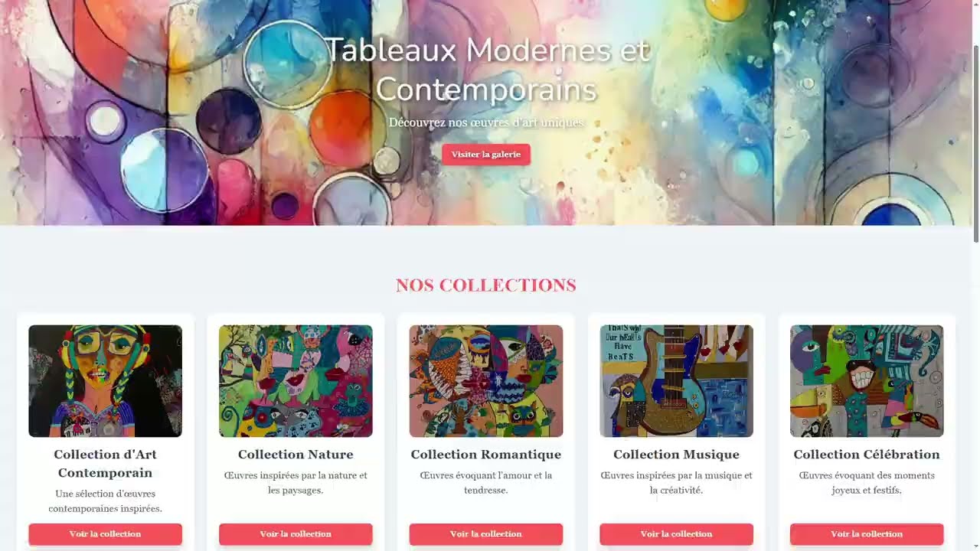This screenshot has width=980, height=551.
Task: Open the Collection d'Art Contemporain thumbnail image
Action: pos(105,381)
